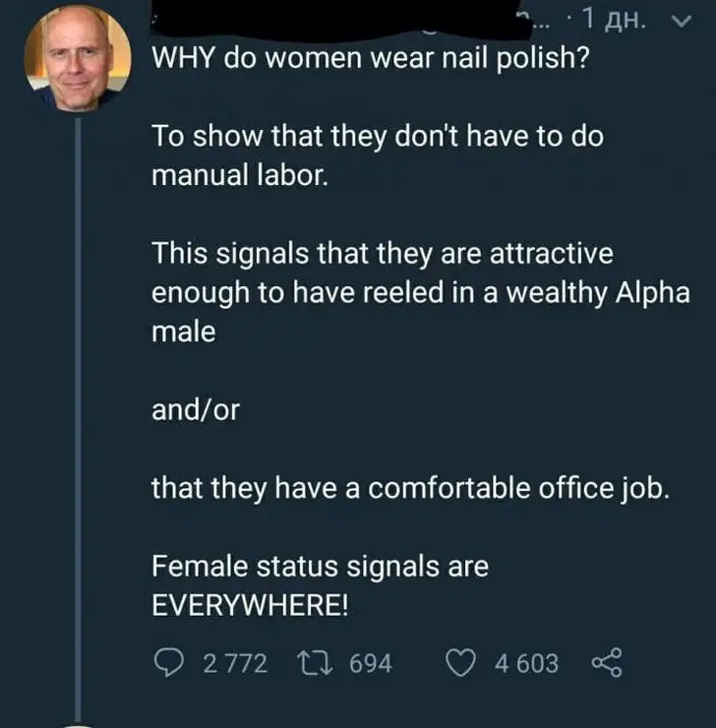
Task: Click the 'Female status signals are' line
Action: [321, 567]
